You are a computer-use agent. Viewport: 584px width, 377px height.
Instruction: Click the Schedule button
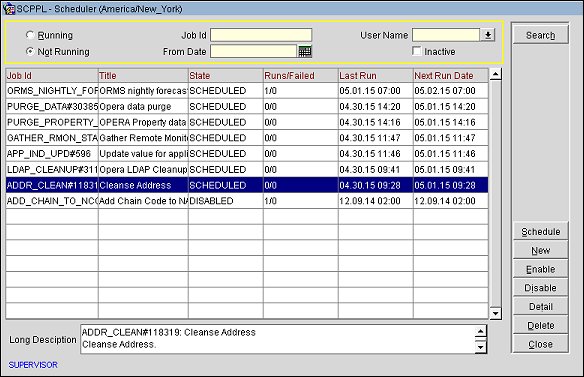(540, 231)
